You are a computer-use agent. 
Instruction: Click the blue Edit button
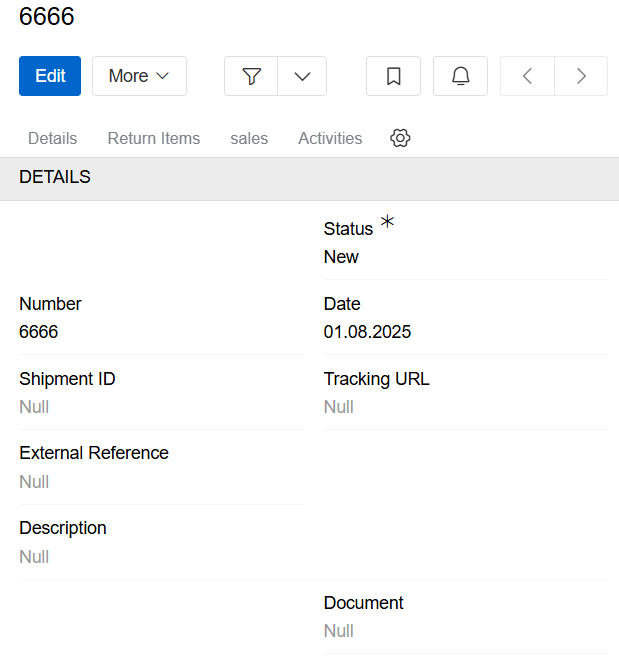click(x=50, y=76)
